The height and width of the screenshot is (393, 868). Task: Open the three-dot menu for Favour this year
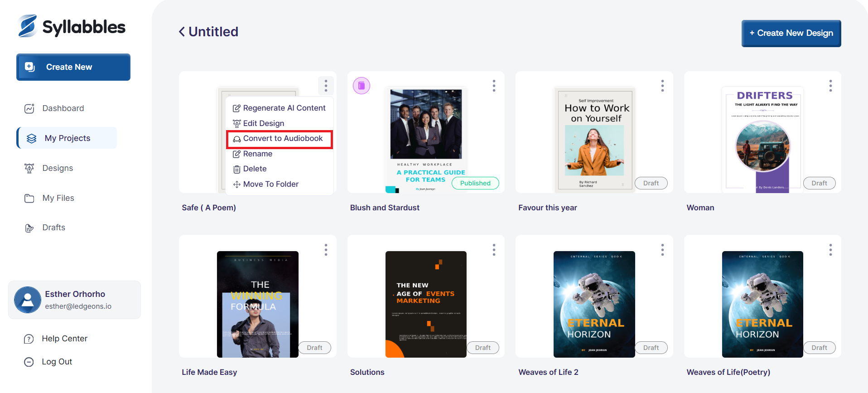point(662,86)
